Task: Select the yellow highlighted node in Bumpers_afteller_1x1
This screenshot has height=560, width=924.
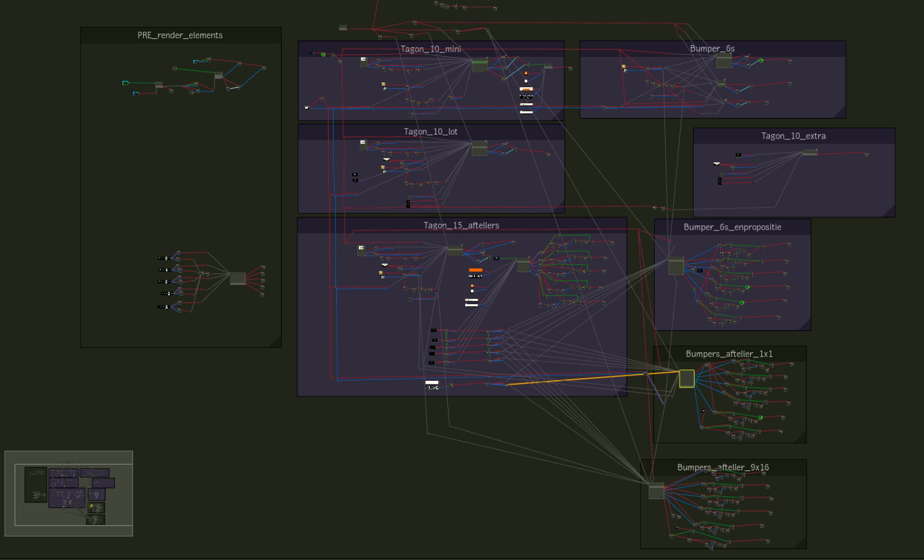Action: coord(686,379)
